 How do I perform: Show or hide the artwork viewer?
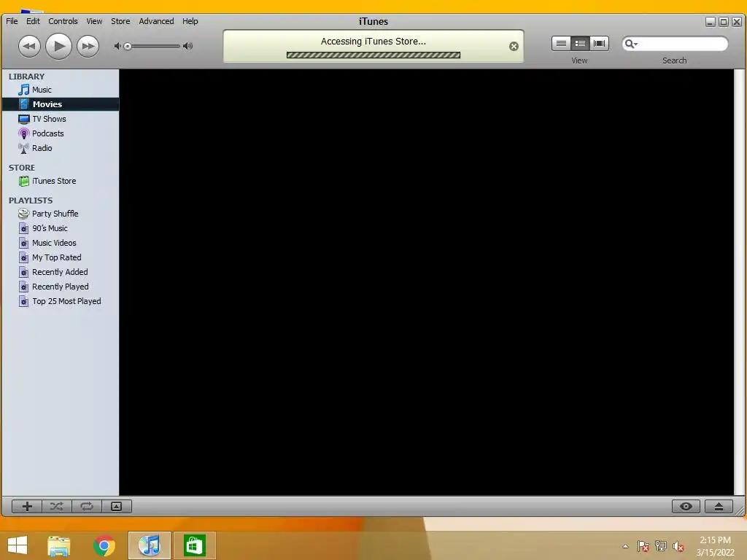click(116, 506)
